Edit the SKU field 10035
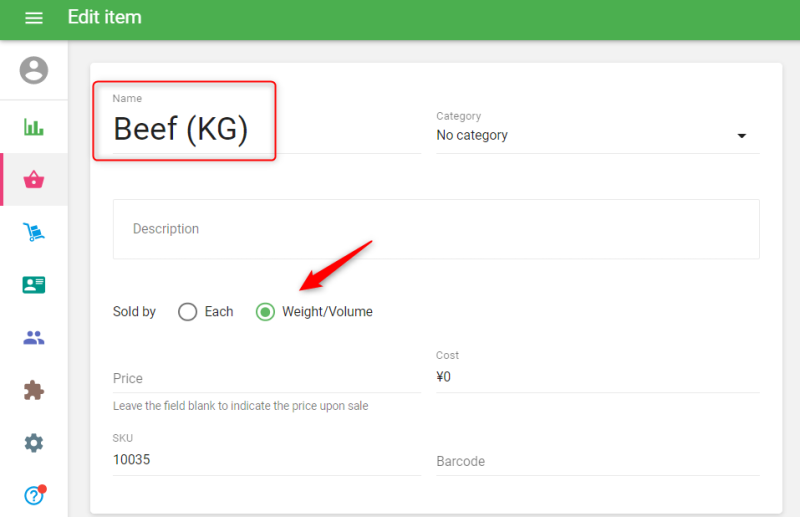 266,460
